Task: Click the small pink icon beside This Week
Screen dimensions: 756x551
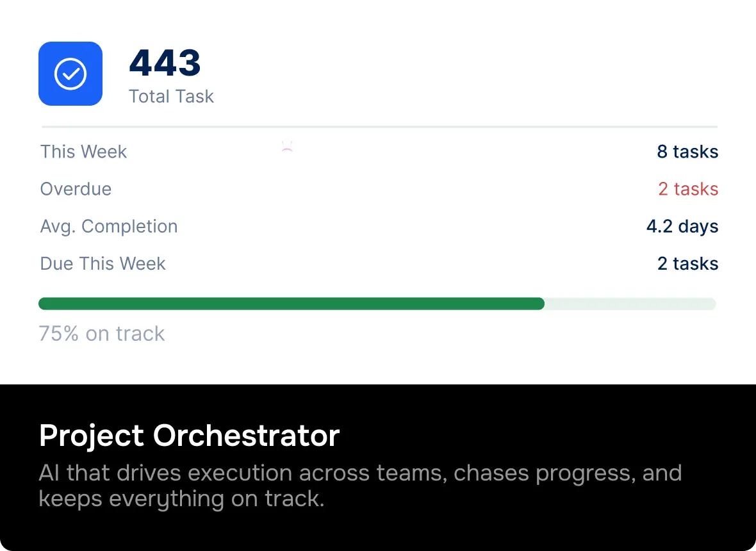Action: click(x=287, y=146)
